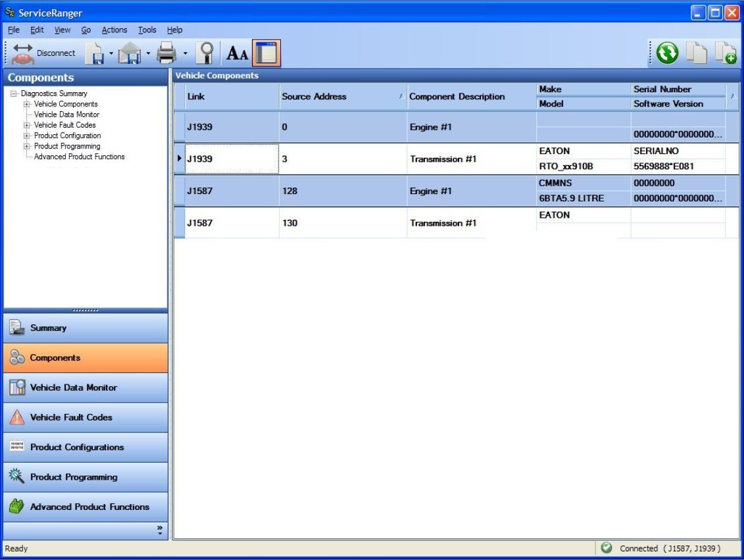Collapse the Diagnostics Summary tree node
This screenshot has height=560, width=744.
pos(14,93)
